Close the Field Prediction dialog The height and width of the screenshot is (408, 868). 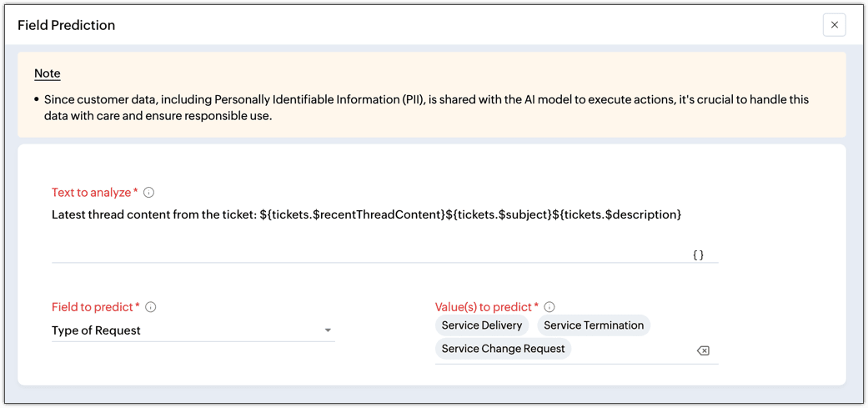point(834,25)
